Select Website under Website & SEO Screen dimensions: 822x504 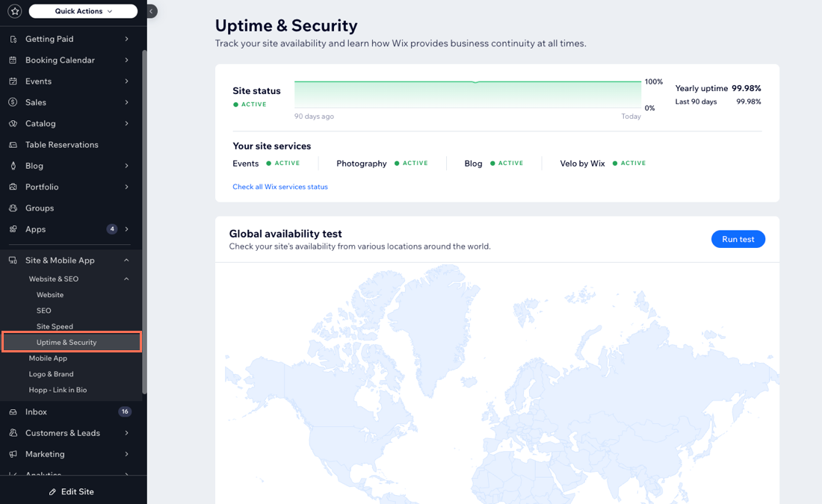[50, 295]
